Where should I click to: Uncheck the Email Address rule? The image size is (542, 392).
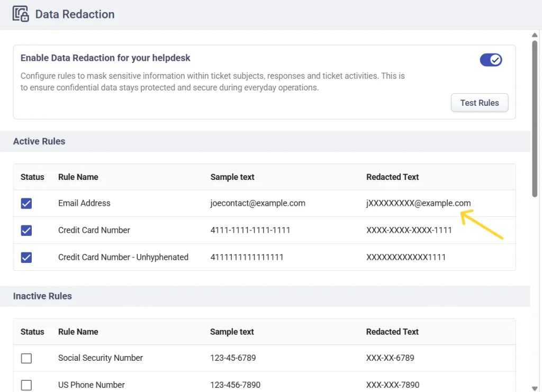coord(26,203)
